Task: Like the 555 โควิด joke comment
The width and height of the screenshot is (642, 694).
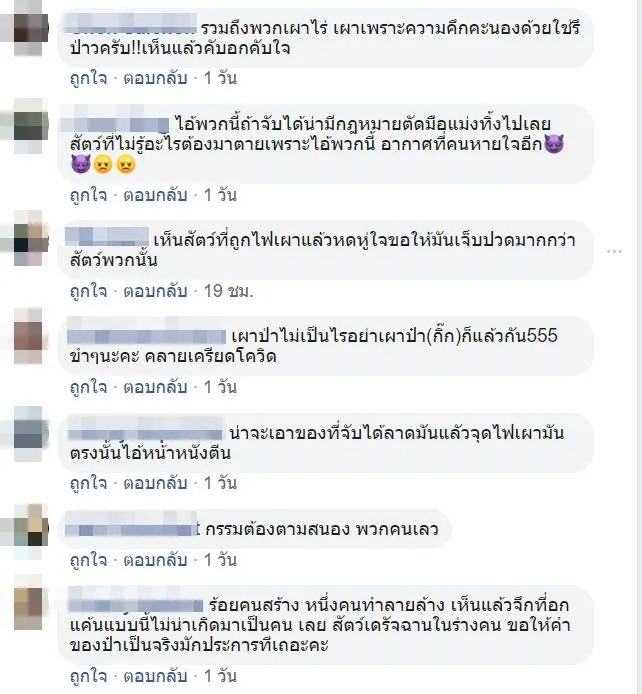Action: point(88,387)
